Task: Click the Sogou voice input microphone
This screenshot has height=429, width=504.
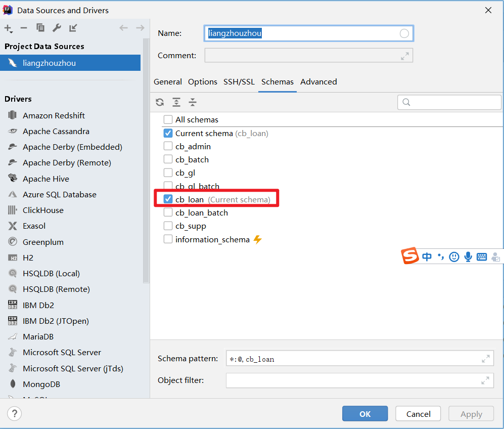Action: click(x=468, y=257)
